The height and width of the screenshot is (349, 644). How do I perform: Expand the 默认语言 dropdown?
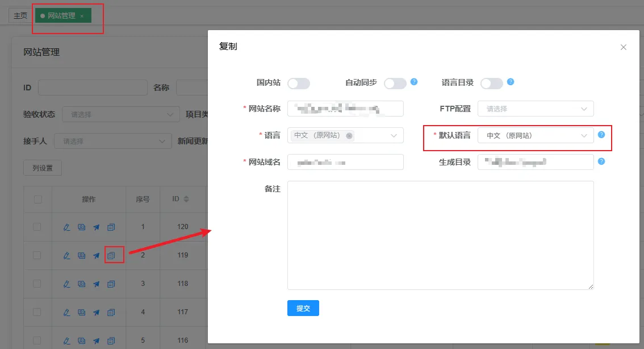[536, 135]
